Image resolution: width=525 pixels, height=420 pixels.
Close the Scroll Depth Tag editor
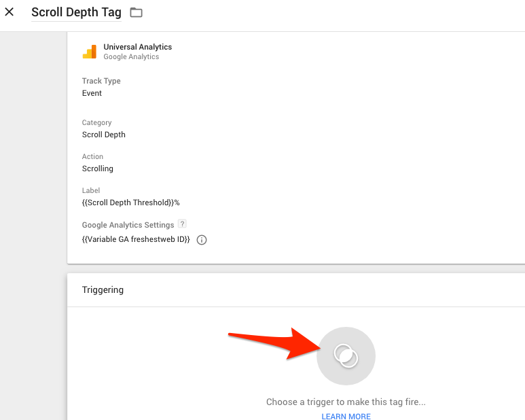[10, 12]
